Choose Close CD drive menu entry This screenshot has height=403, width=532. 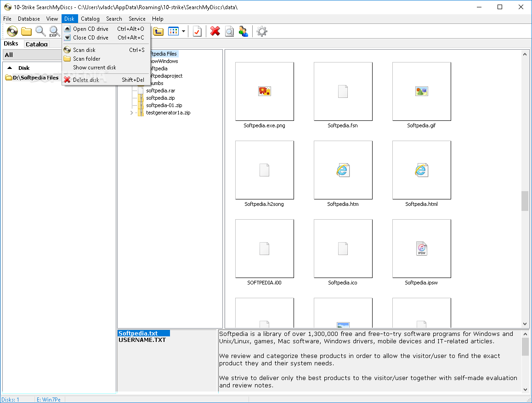coord(106,38)
